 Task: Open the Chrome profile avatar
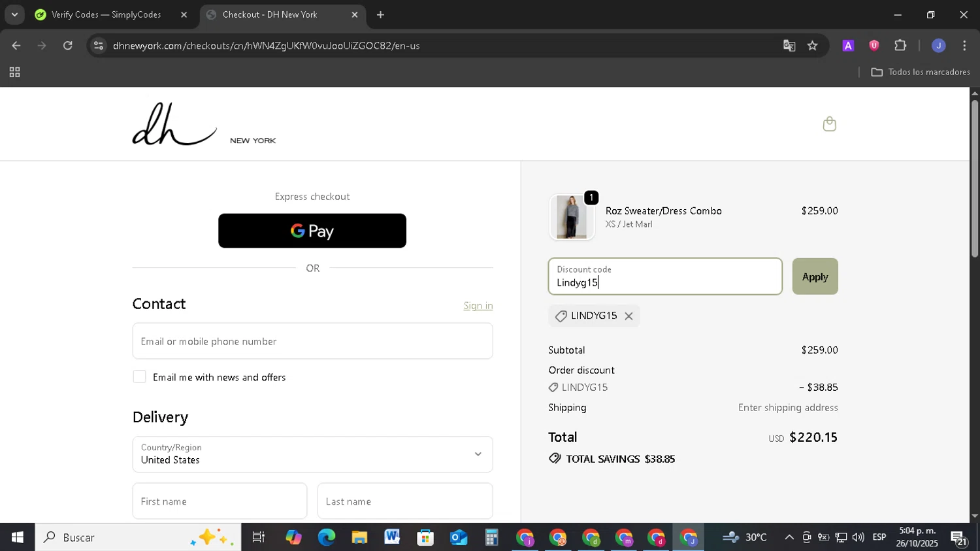(939, 46)
